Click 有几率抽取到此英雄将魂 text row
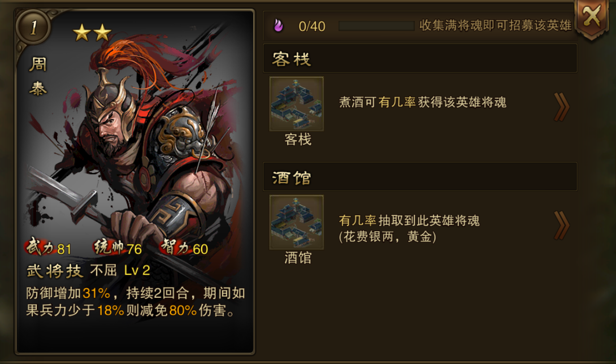Image resolution: width=616 pixels, height=364 pixels. point(409,228)
